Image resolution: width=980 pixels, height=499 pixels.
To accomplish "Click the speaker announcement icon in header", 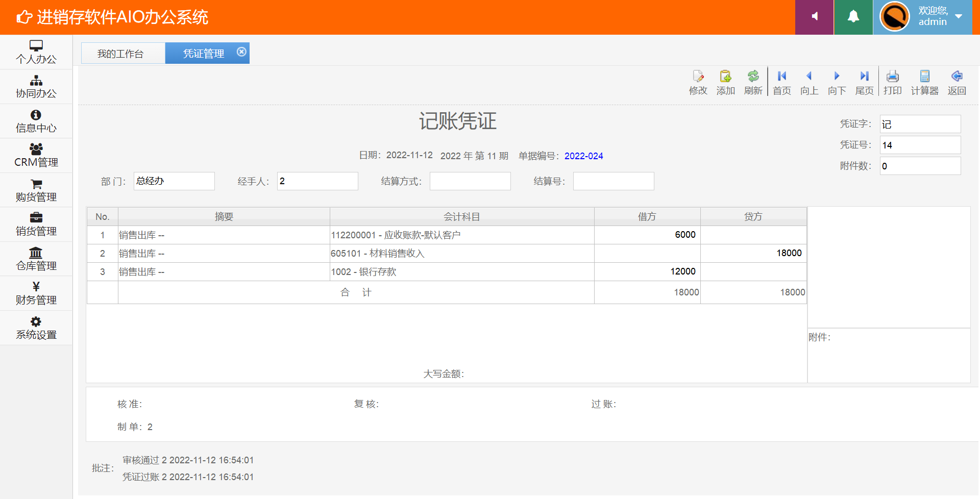I will (815, 17).
